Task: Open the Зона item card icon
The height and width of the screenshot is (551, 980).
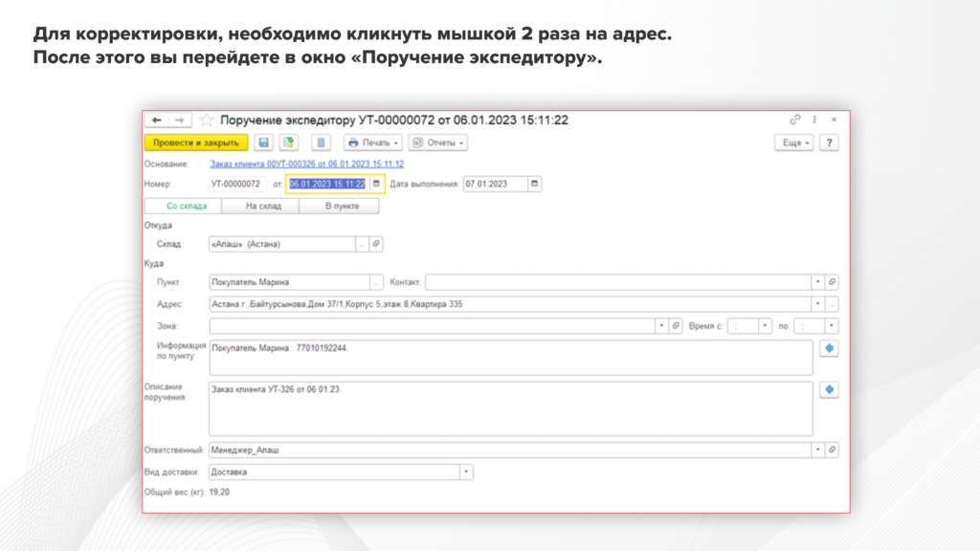Action: tap(676, 326)
